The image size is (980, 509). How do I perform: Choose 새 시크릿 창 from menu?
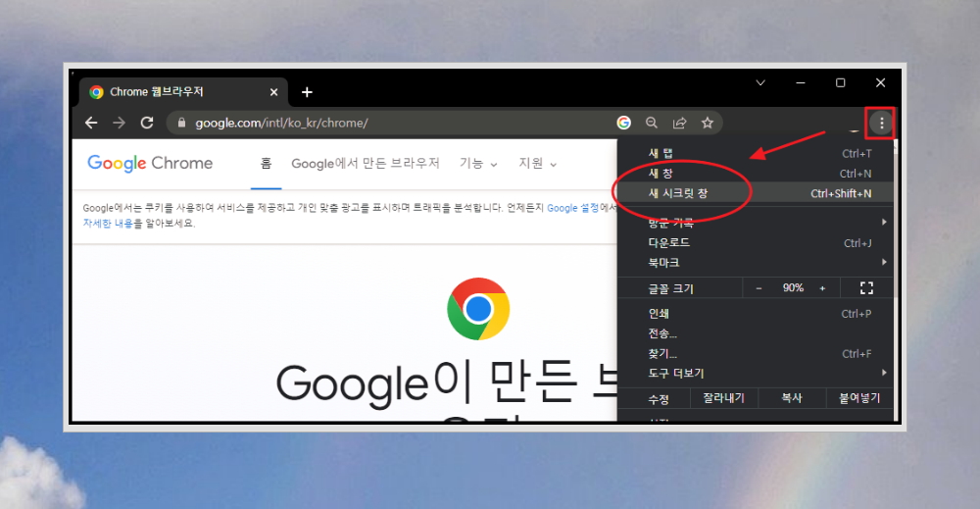point(757,193)
